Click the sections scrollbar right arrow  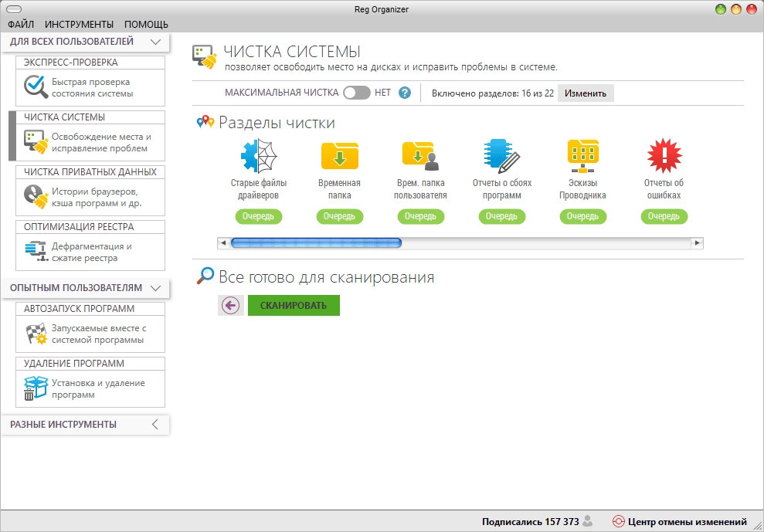tap(698, 242)
